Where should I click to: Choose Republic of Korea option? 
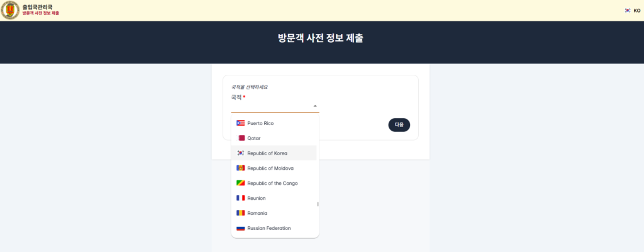click(274, 153)
